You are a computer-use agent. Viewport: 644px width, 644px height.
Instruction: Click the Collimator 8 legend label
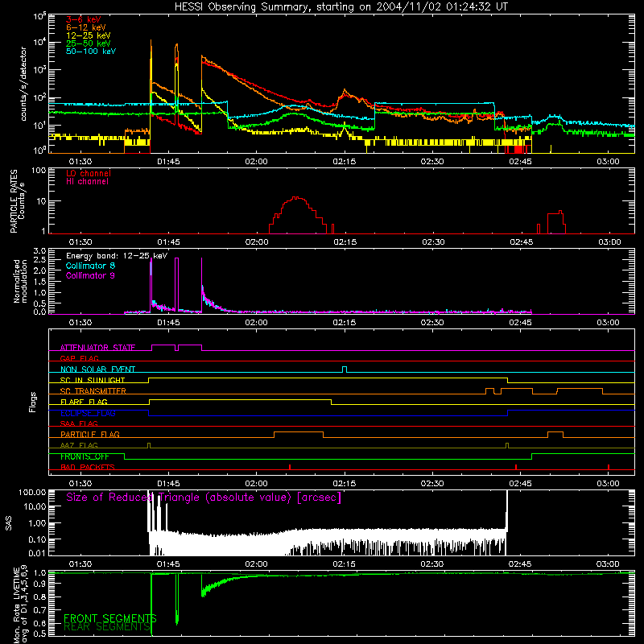tap(90, 266)
